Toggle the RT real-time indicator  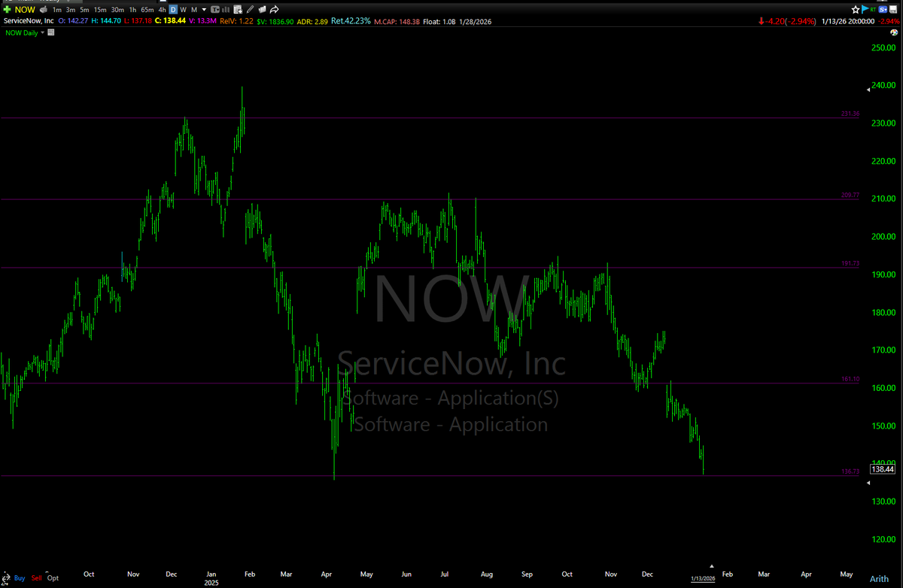(873, 10)
